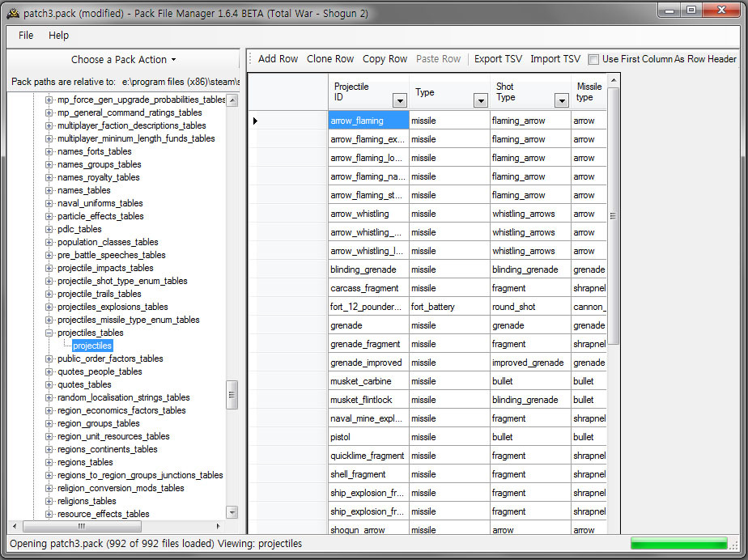Click the Add Row button
Viewport: 748px width, 560px height.
[x=278, y=59]
